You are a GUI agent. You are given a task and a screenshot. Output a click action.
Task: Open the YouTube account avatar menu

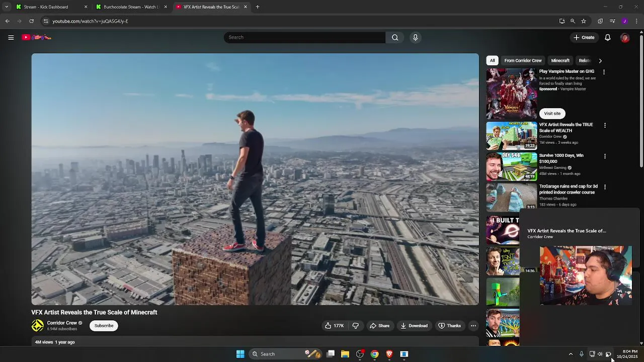625,38
